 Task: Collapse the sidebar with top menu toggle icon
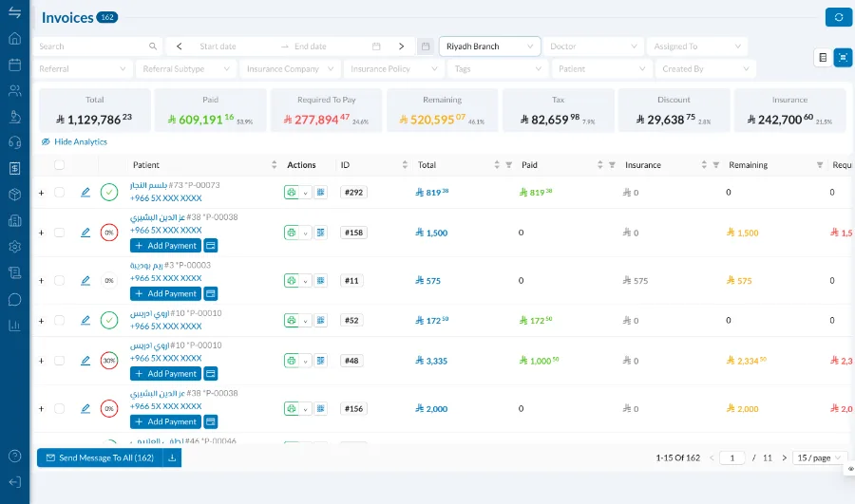pyautogui.click(x=14, y=12)
